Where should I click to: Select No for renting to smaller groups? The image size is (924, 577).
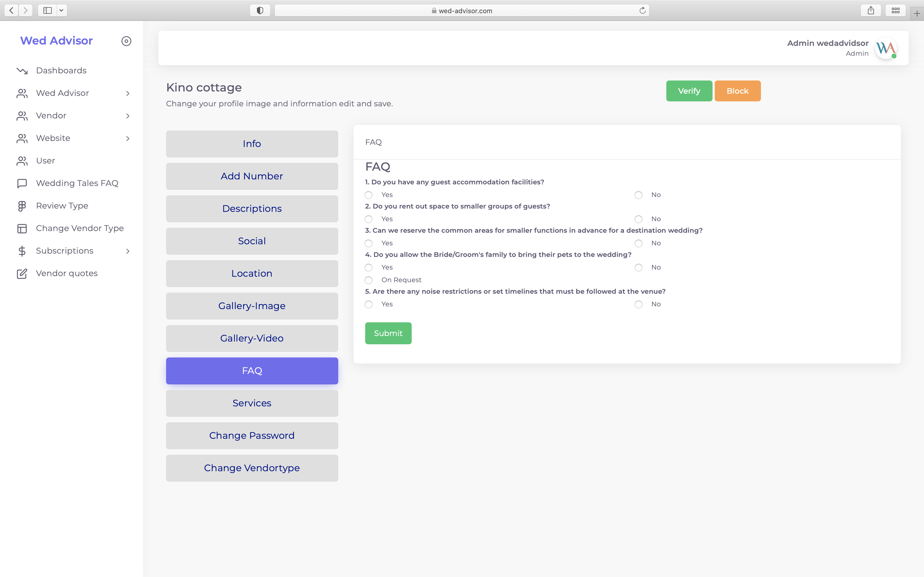[x=638, y=219]
